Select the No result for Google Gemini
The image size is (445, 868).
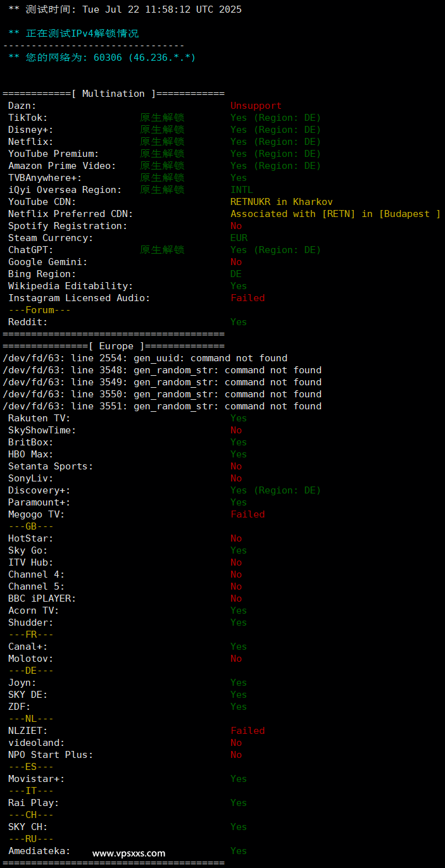[236, 262]
